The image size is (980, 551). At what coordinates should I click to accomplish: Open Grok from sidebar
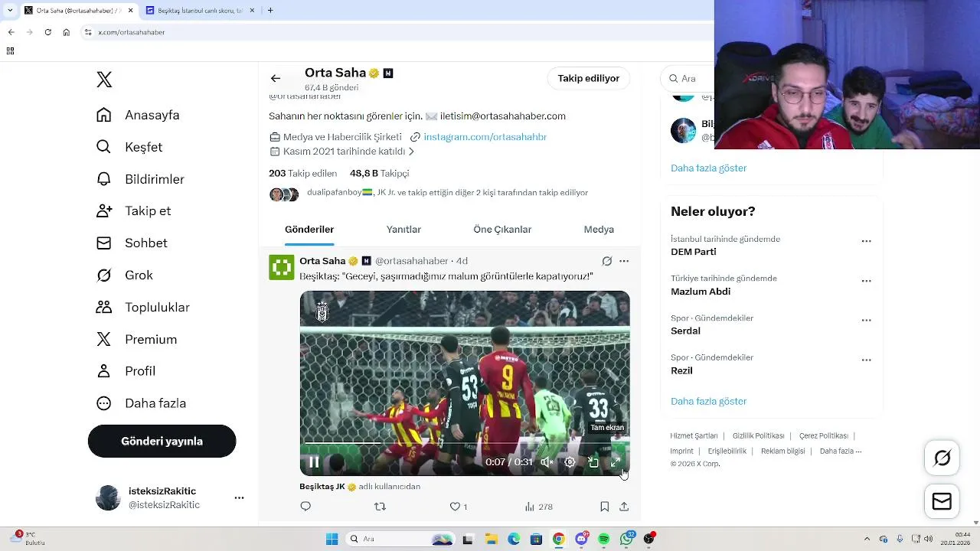point(124,275)
